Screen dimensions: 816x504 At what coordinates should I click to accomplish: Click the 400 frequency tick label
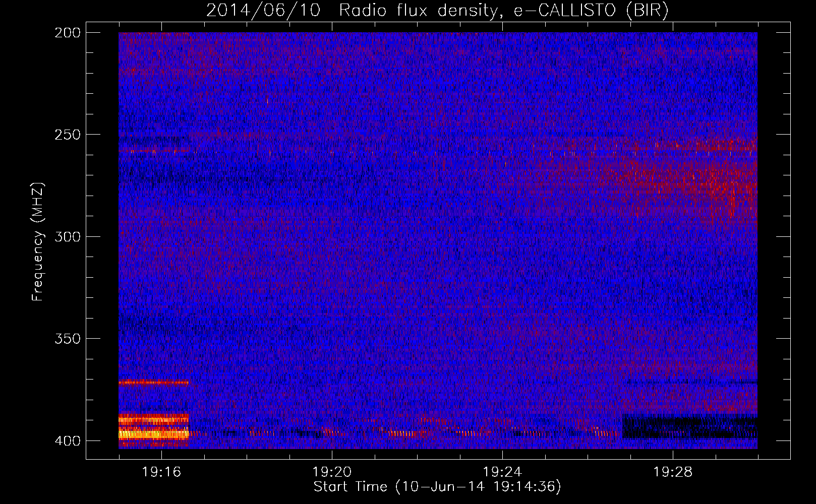pos(68,440)
